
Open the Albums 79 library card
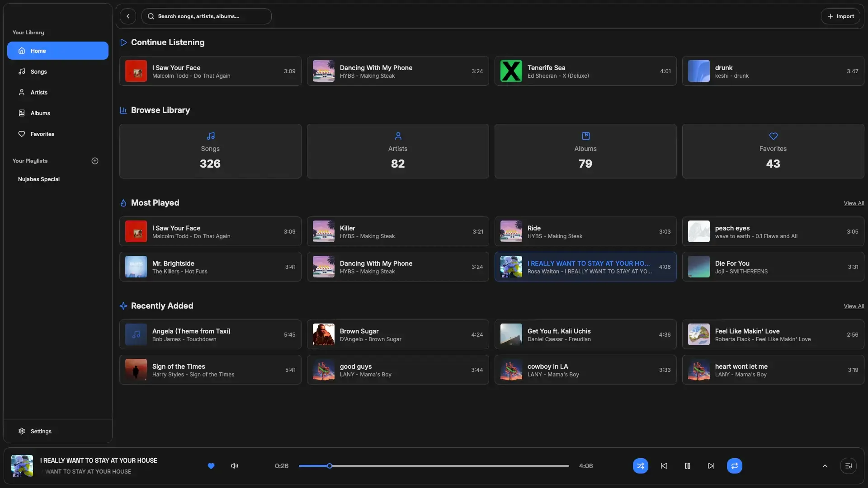pyautogui.click(x=585, y=151)
